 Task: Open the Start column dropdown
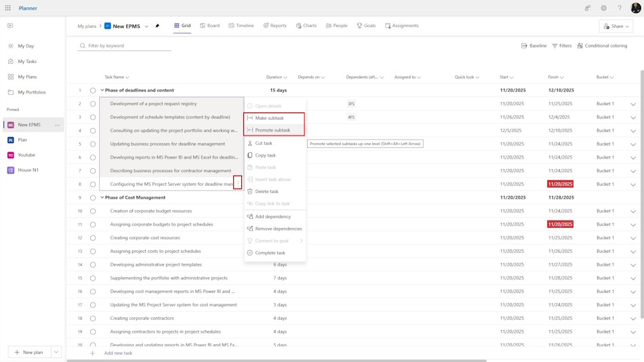pyautogui.click(x=511, y=77)
